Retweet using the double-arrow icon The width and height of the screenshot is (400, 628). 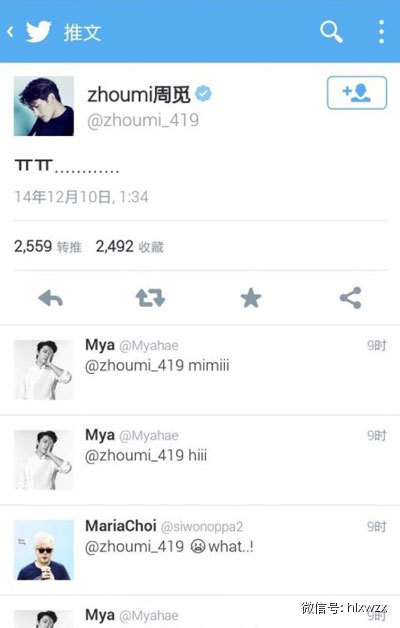click(151, 298)
